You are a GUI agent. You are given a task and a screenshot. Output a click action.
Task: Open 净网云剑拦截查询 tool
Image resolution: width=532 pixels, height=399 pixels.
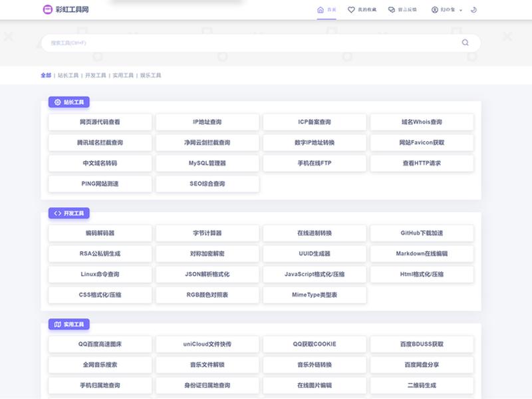[x=207, y=143]
